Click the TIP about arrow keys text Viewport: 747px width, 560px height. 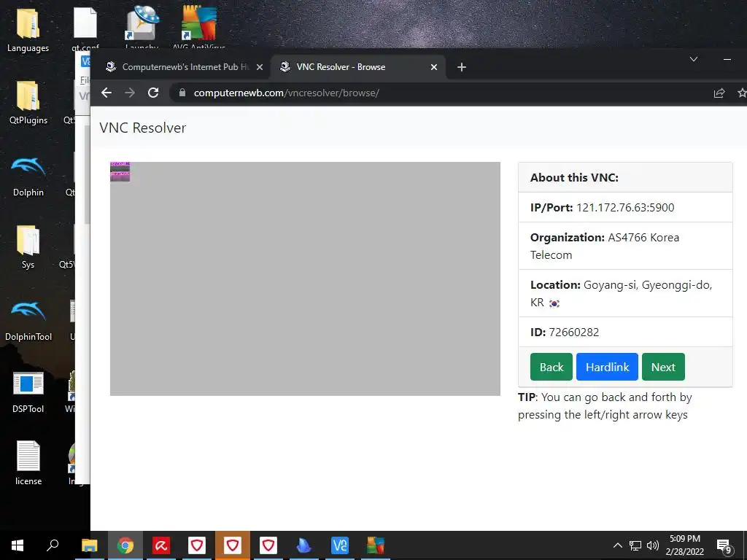click(605, 405)
